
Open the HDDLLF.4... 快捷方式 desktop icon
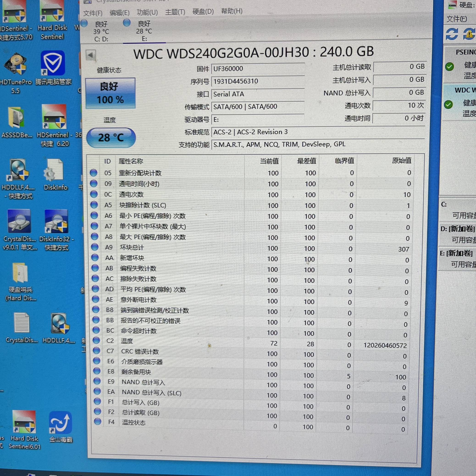click(18, 179)
